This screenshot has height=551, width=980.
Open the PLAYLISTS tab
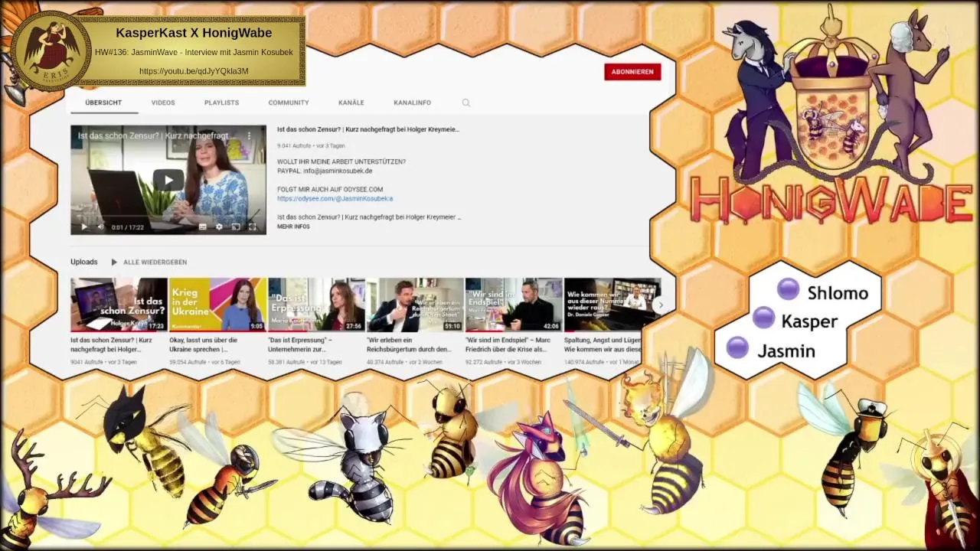point(221,103)
